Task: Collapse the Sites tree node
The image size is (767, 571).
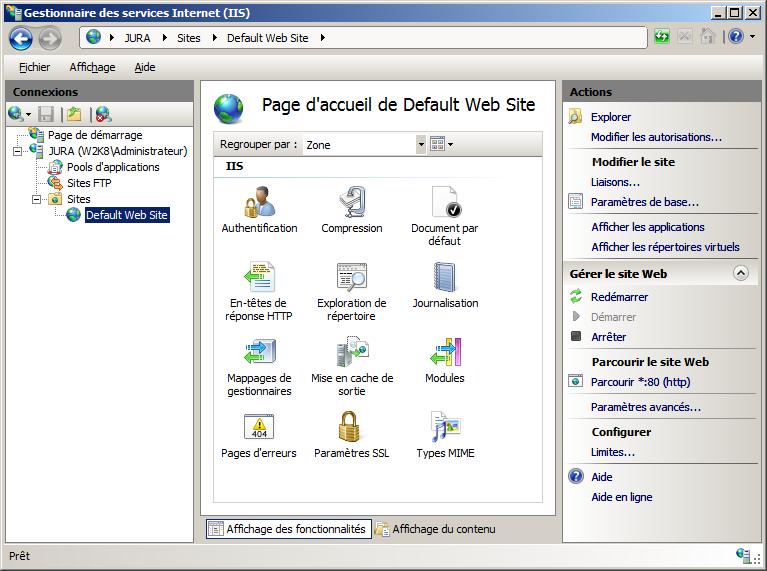Action: click(37, 199)
